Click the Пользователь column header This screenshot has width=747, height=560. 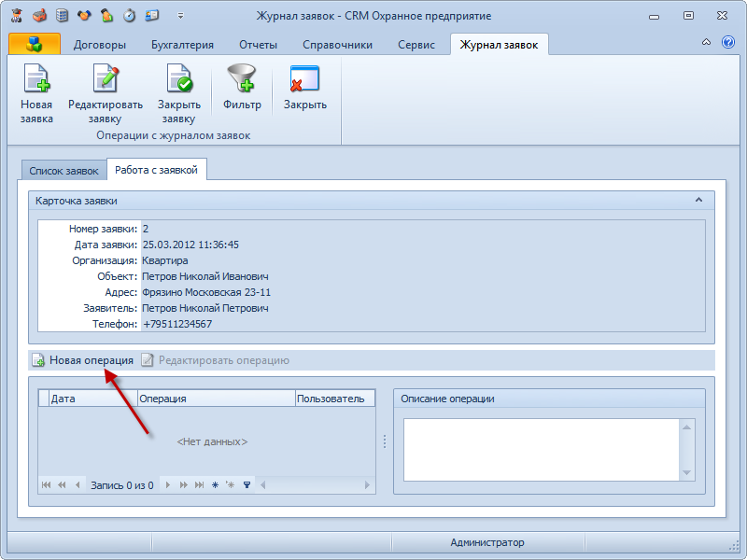[335, 399]
